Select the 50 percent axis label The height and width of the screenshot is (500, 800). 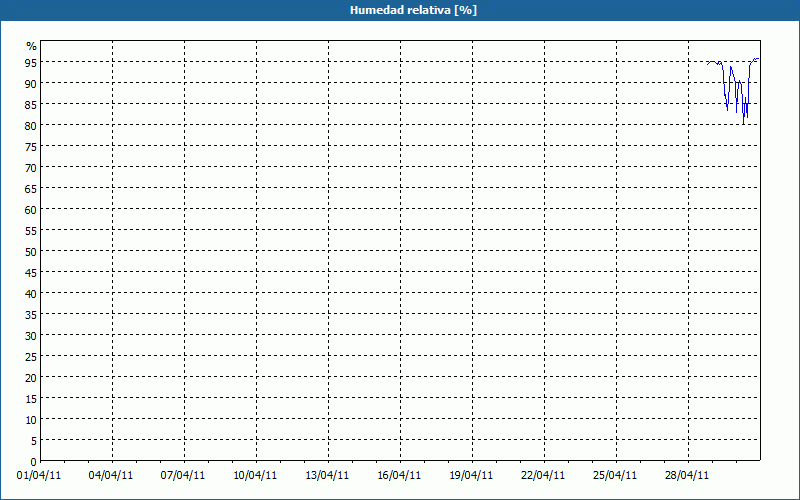[31, 252]
